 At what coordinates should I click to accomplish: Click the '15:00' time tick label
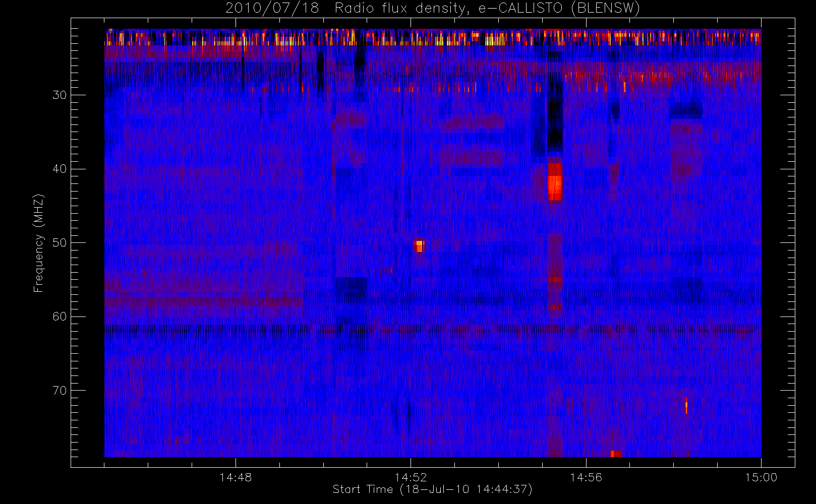[x=761, y=477]
